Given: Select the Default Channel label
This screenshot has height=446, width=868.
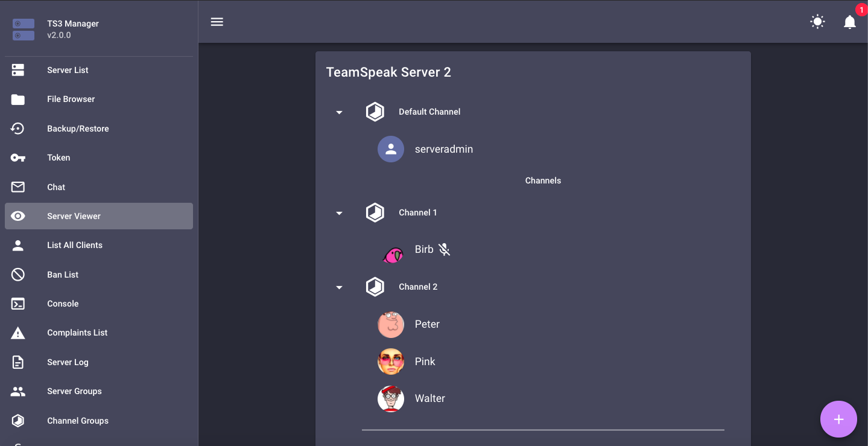Looking at the screenshot, I should point(429,112).
